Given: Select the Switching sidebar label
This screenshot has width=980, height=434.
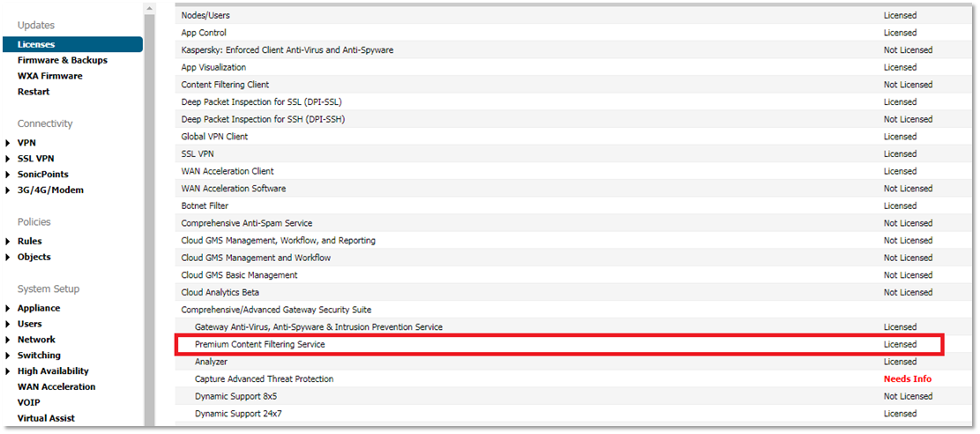Looking at the screenshot, I should click(x=40, y=355).
